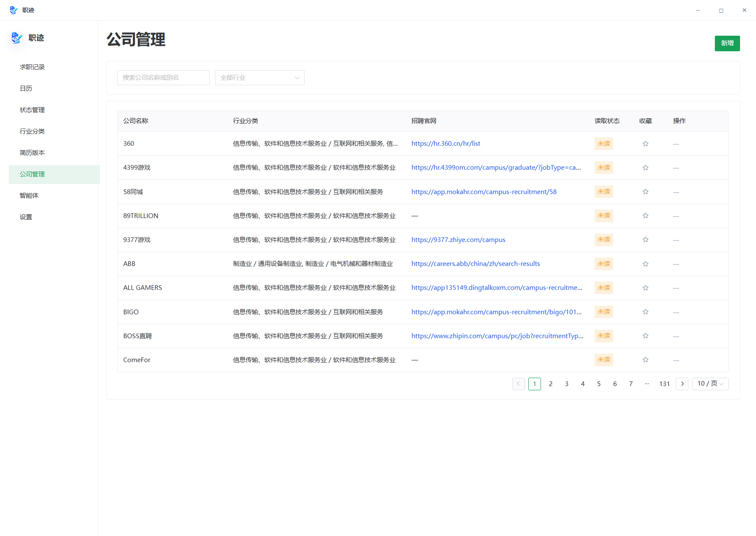756x536 pixels.
Task: Click the 4399游戏 company name
Action: (x=136, y=167)
